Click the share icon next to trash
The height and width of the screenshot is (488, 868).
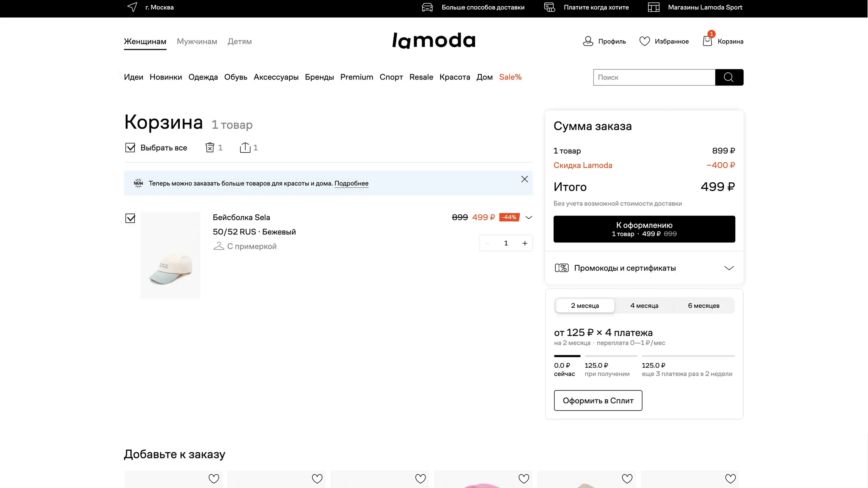click(x=245, y=148)
